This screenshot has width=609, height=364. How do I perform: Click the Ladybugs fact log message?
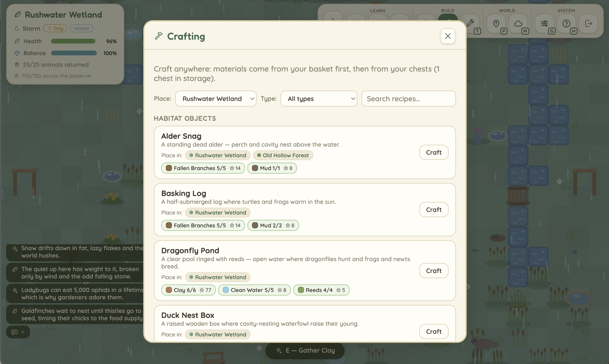(75, 293)
